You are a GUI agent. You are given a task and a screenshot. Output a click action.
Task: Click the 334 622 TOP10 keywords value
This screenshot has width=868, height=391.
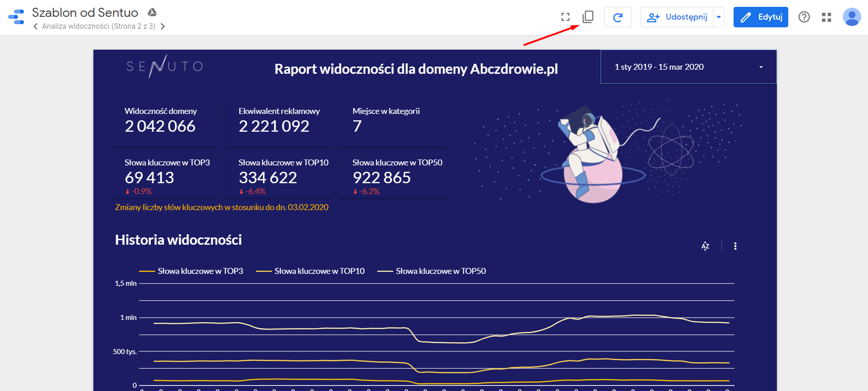click(268, 177)
